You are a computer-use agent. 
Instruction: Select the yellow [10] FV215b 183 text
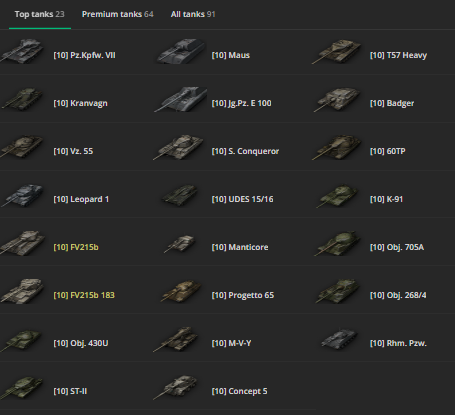click(84, 295)
